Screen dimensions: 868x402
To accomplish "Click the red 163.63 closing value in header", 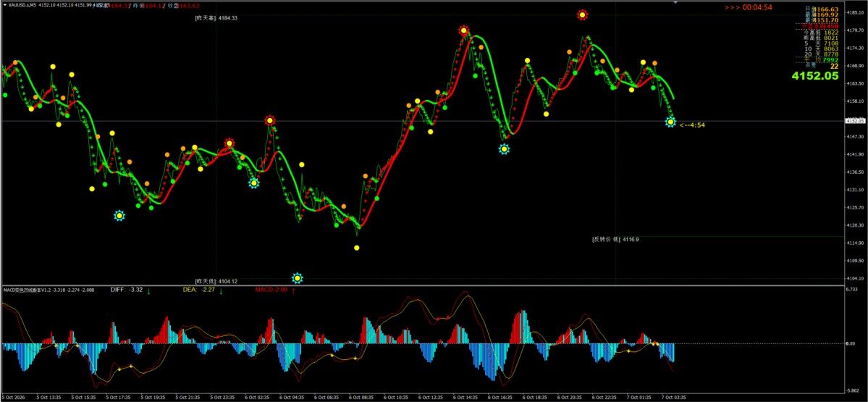I will pos(188,6).
